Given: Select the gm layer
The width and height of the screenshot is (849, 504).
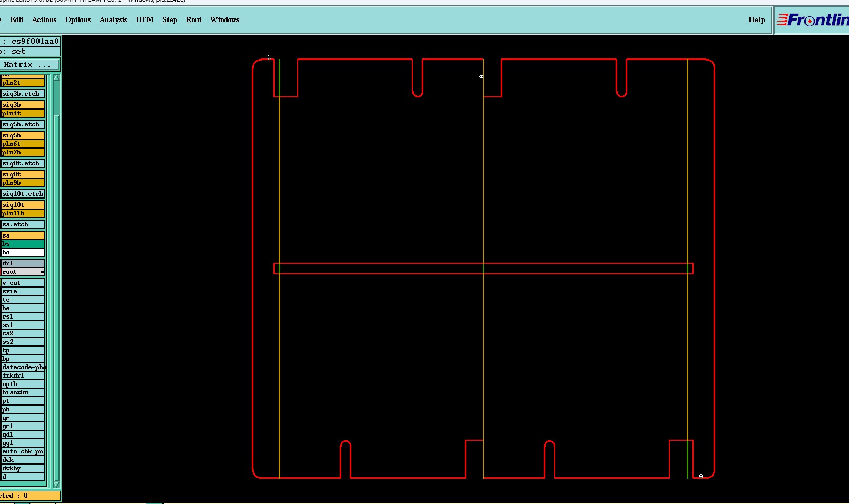Looking at the screenshot, I should [x=23, y=418].
